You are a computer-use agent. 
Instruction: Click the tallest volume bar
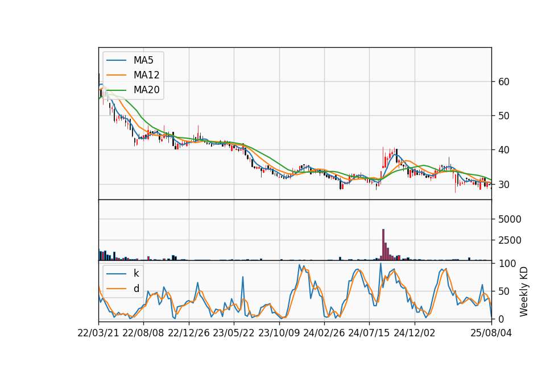[x=383, y=244]
